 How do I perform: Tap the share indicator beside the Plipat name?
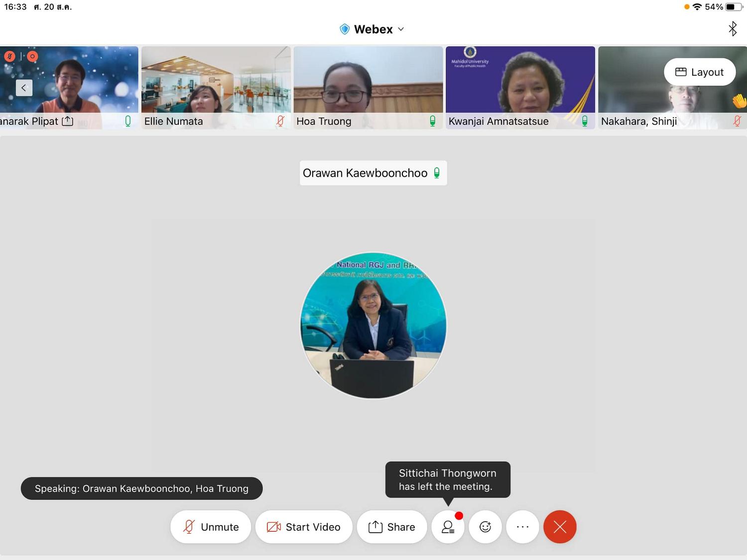coord(67,121)
